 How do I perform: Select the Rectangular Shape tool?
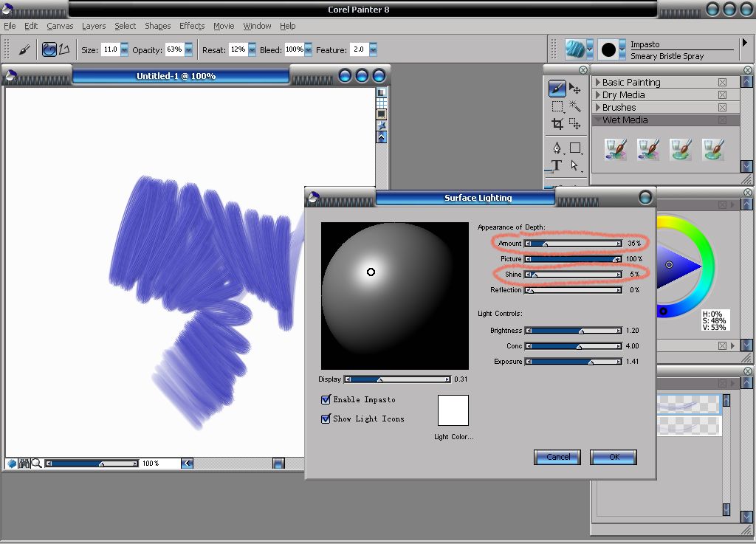(x=576, y=148)
